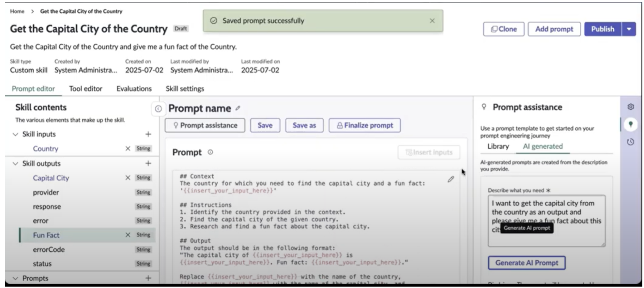The image size is (644, 288).
Task: Click the Generate AI Prompt button
Action: [x=527, y=263]
